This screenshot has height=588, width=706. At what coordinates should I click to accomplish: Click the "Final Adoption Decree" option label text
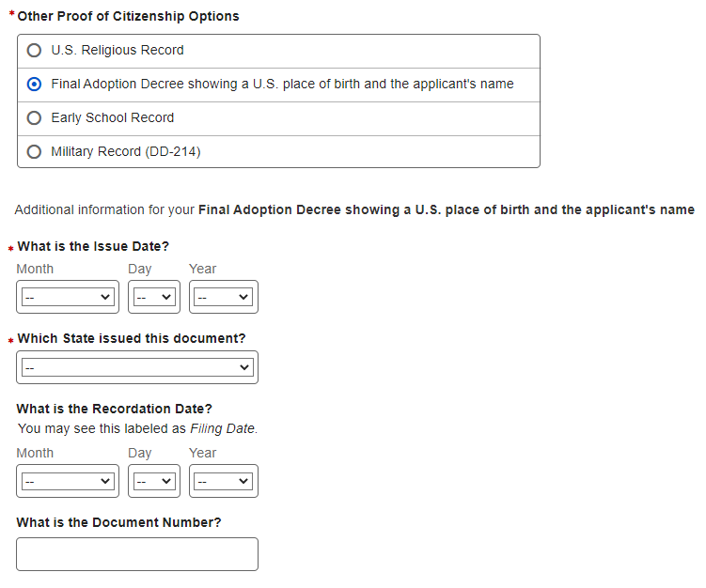coord(282,85)
